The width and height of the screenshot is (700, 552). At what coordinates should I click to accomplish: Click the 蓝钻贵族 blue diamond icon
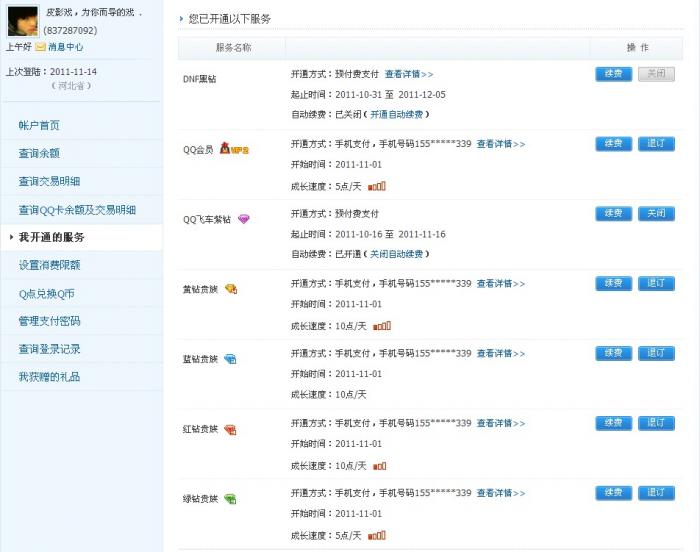230,359
